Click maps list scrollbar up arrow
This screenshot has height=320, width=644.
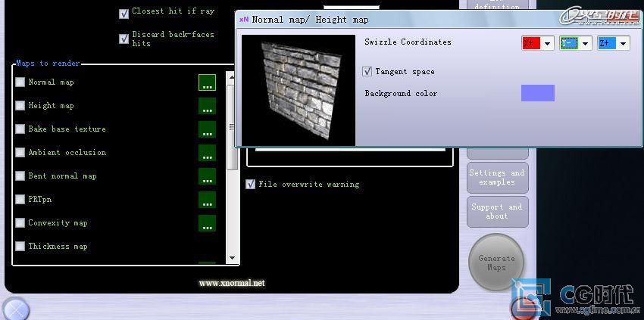coord(232,76)
